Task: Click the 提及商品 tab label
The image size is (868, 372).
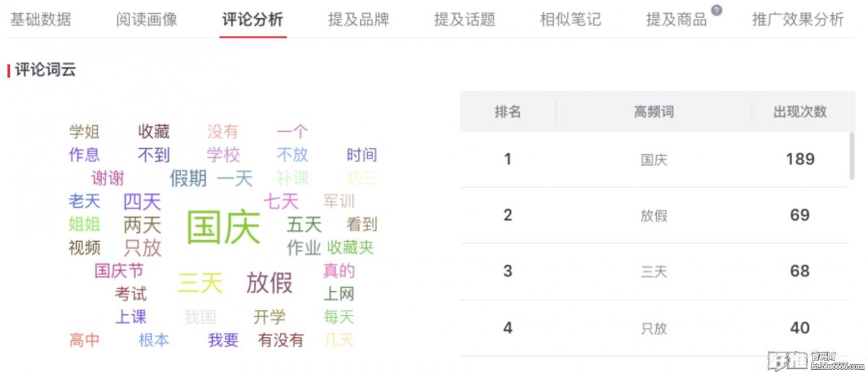Action: coord(676,20)
